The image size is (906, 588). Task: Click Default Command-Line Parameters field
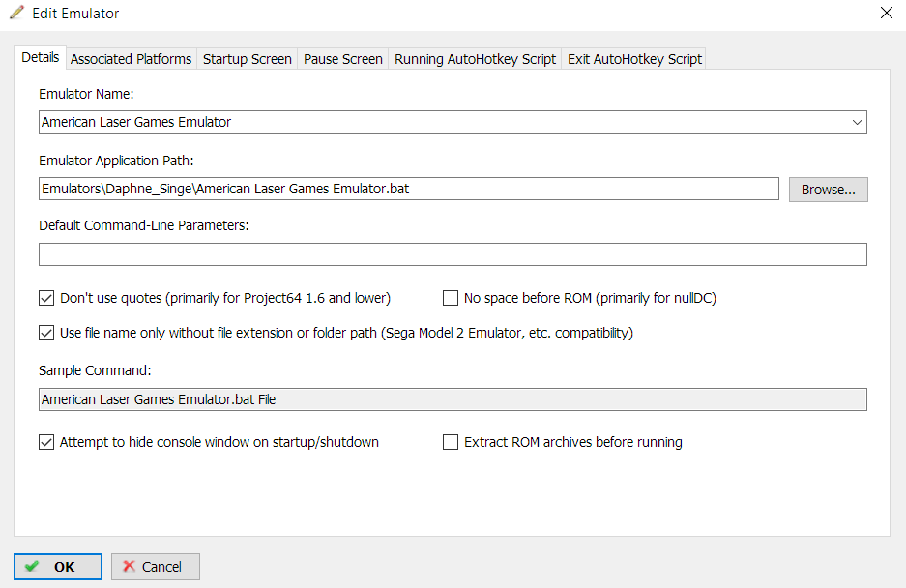point(453,254)
